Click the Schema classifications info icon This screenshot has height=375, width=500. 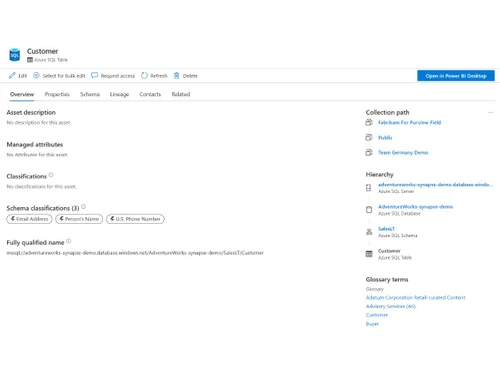point(84,207)
